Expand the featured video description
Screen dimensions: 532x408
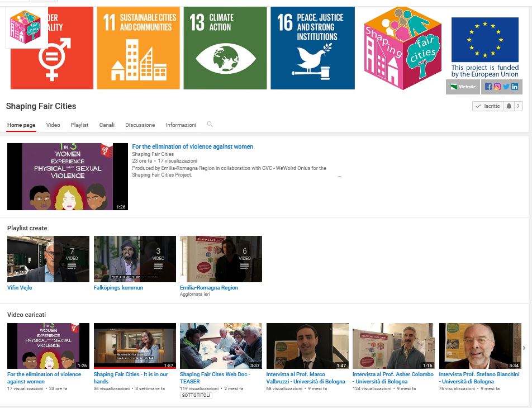[x=339, y=175]
